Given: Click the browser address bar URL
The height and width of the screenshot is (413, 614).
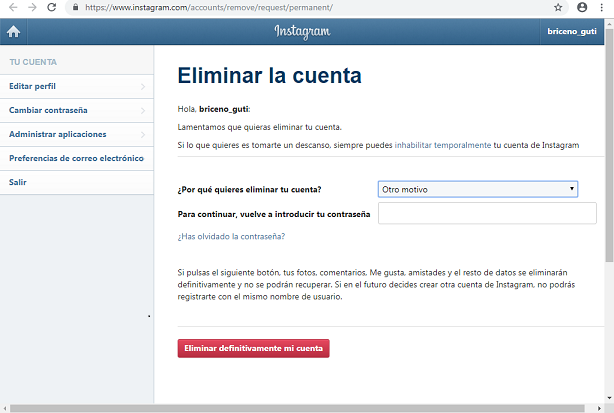Looking at the screenshot, I should tap(209, 7).
